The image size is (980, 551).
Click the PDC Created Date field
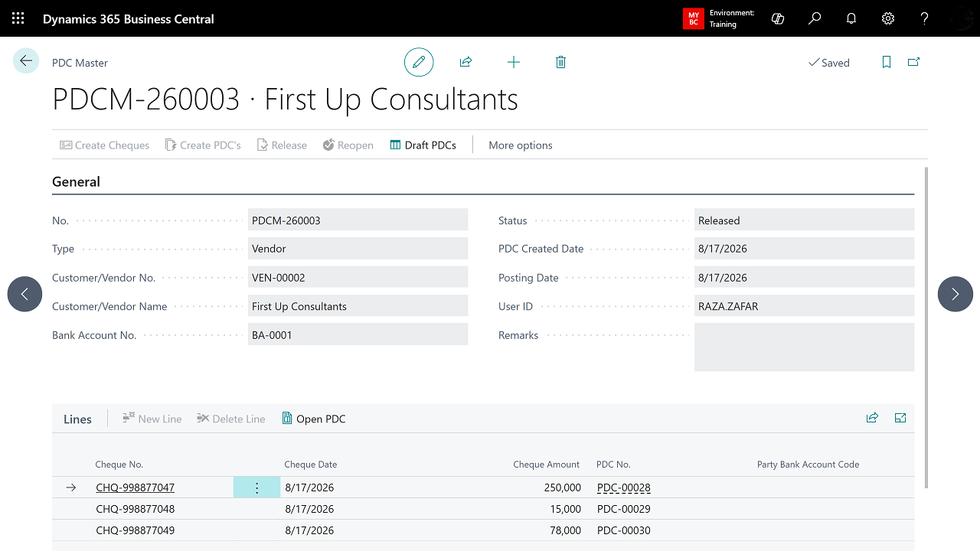coord(804,249)
